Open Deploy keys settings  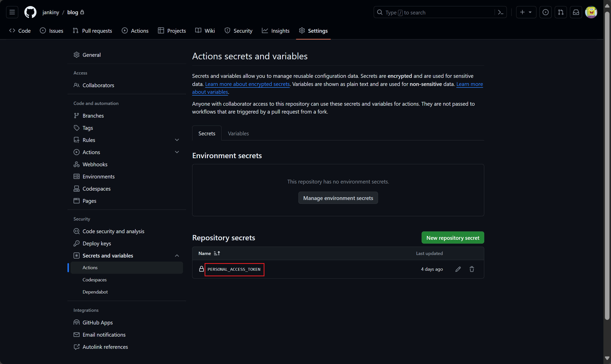tap(127, 243)
